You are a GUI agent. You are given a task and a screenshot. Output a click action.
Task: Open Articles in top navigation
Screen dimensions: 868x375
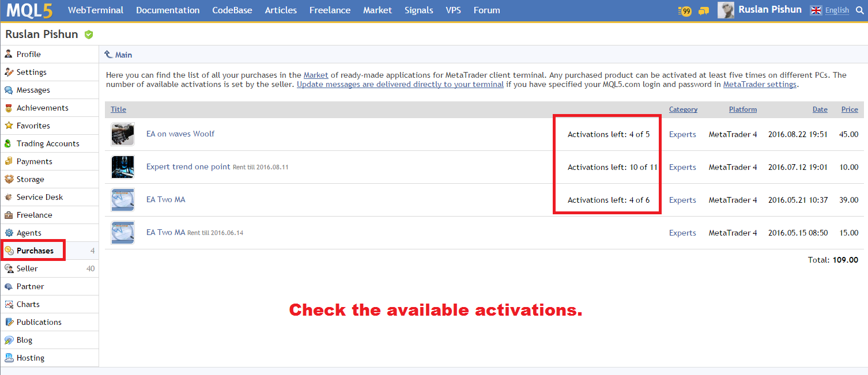(x=281, y=10)
